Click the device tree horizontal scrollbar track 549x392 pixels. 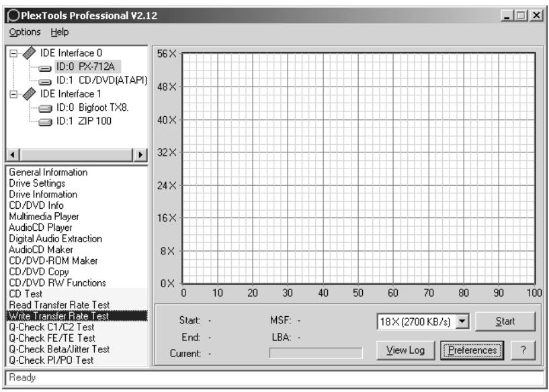point(77,154)
